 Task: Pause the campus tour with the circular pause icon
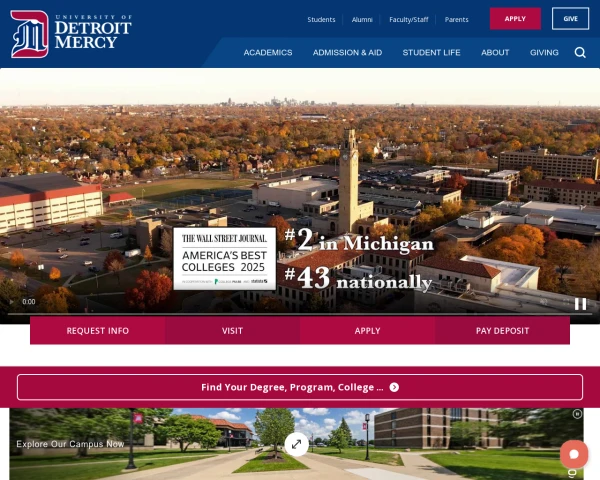pos(577,414)
